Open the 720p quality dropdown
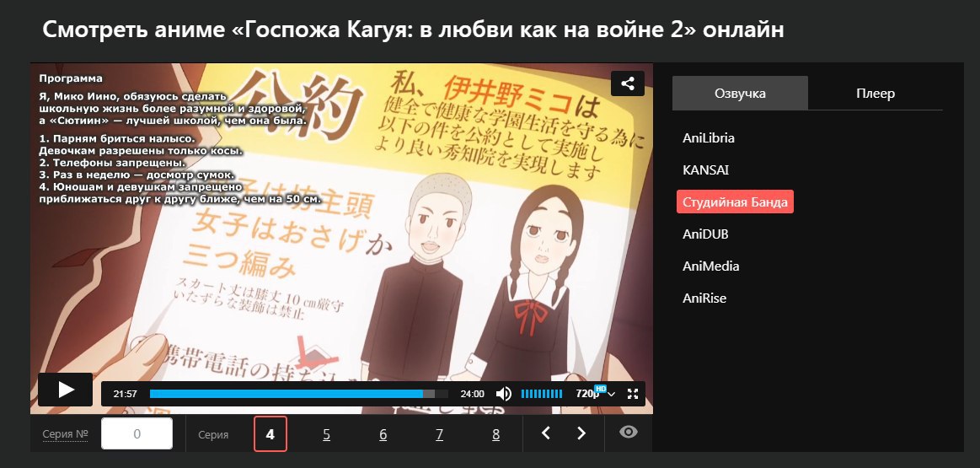Screen dimensions: 980x468 coord(596,393)
